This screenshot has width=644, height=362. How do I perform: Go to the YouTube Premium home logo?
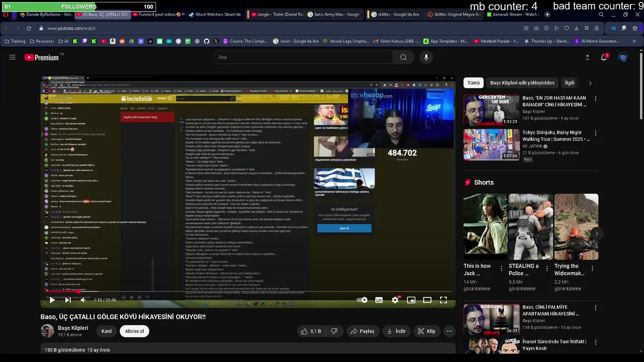pos(42,57)
